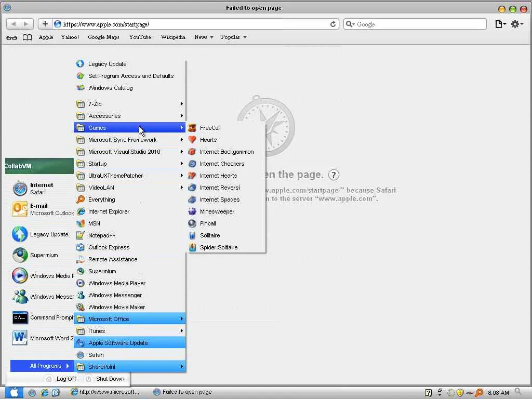This screenshot has height=399, width=532.
Task: Open Windows Catalog
Action: pyautogui.click(x=129, y=88)
